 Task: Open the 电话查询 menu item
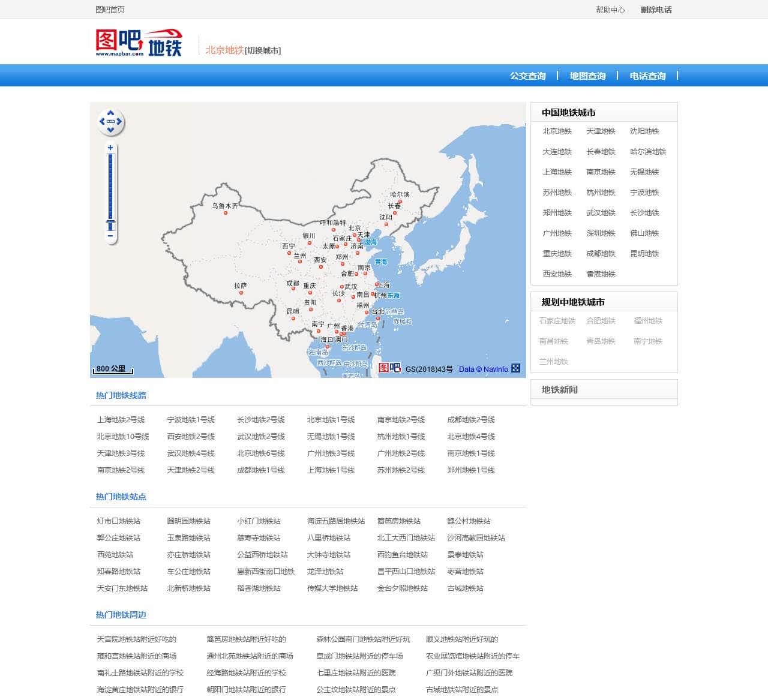coord(647,76)
